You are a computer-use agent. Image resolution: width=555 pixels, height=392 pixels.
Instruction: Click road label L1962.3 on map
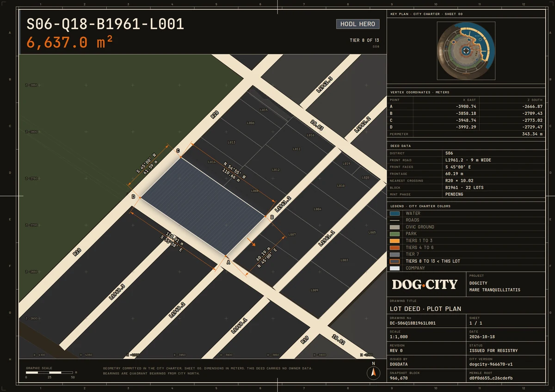tap(325, 85)
